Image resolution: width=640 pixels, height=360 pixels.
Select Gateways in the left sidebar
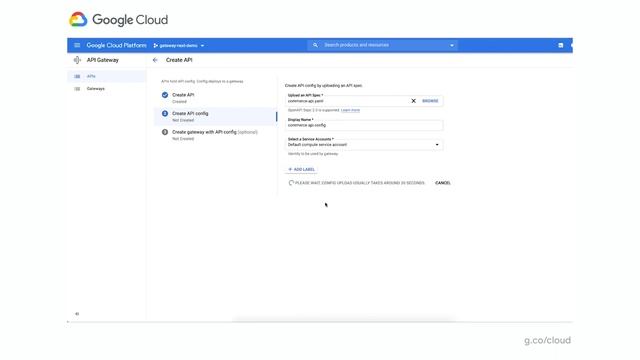[107, 89]
